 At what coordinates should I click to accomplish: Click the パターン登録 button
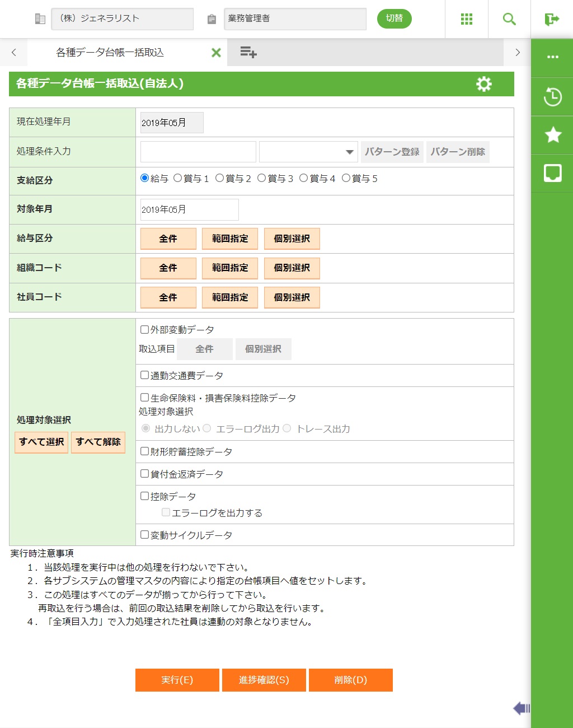pyautogui.click(x=392, y=152)
